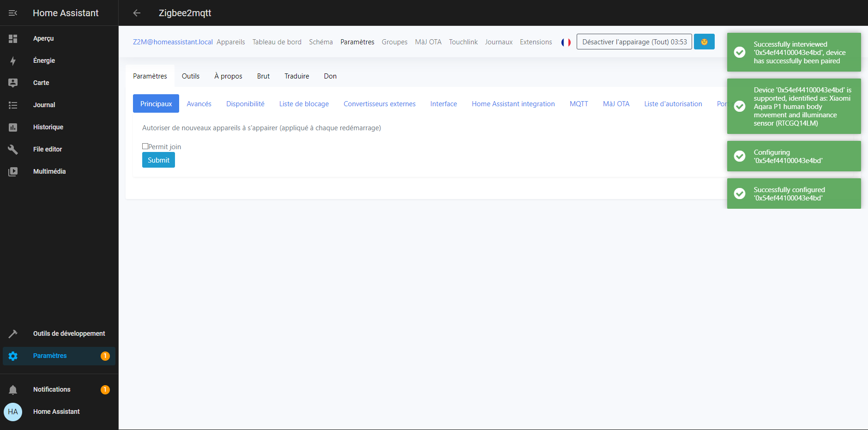Viewport: 868px width, 430px height.
Task: Click the Submit button
Action: pos(158,160)
